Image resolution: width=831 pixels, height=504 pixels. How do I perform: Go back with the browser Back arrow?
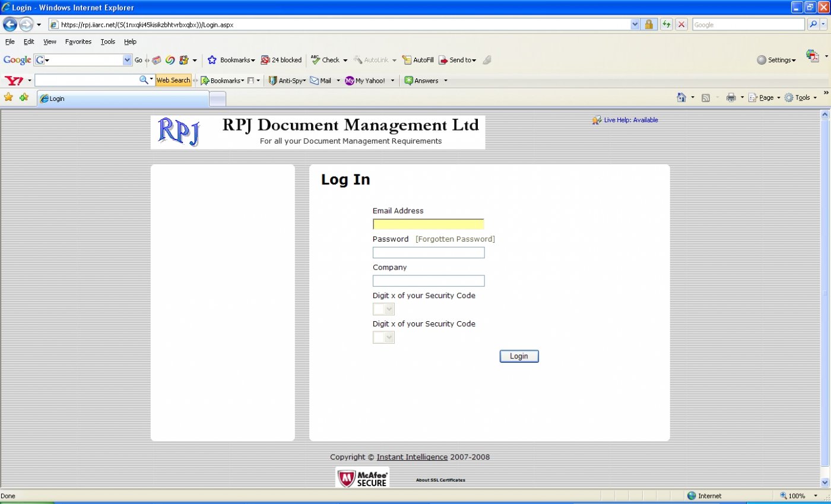click(10, 24)
